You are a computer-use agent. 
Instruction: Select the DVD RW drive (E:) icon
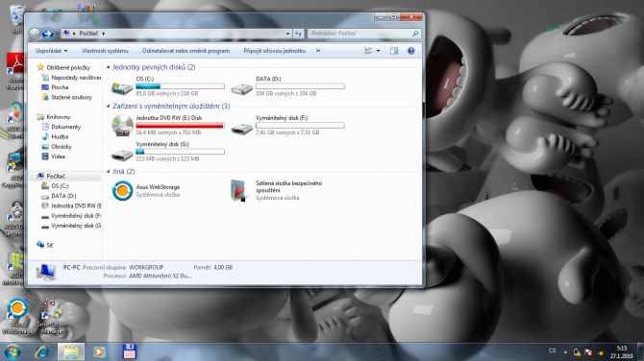122,126
